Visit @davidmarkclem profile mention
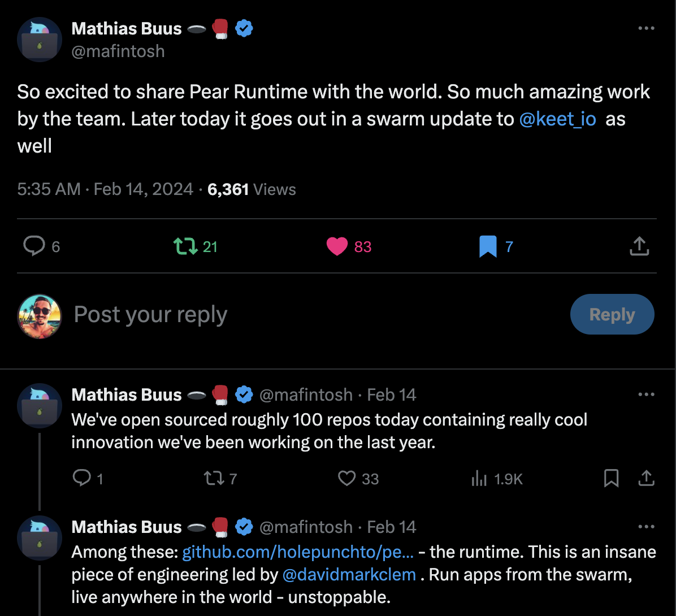The image size is (676, 616). tap(349, 575)
